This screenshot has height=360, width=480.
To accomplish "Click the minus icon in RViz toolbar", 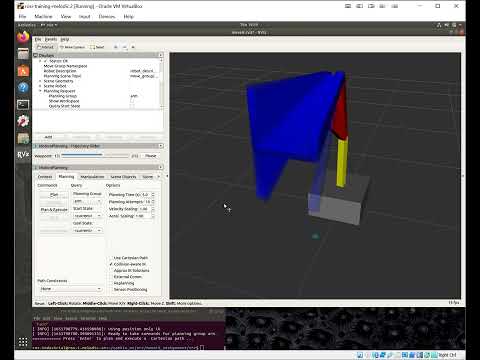I will click(124, 47).
